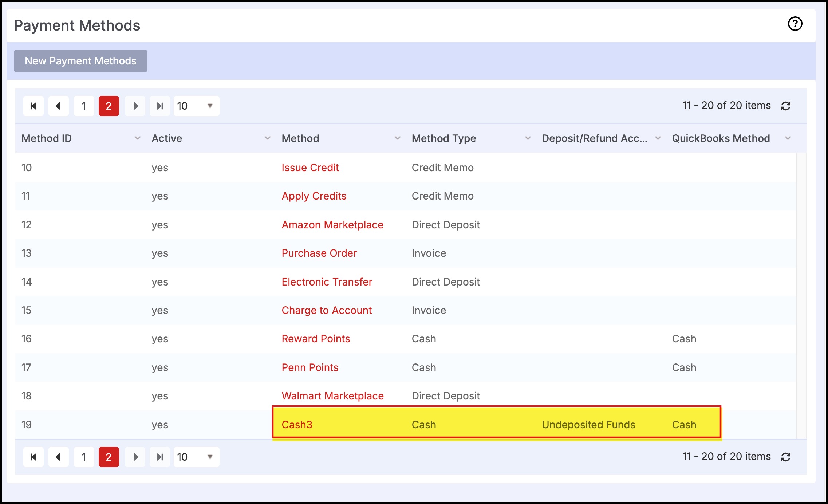Jump to first page in top pager
Viewport: 828px width, 504px height.
33,106
